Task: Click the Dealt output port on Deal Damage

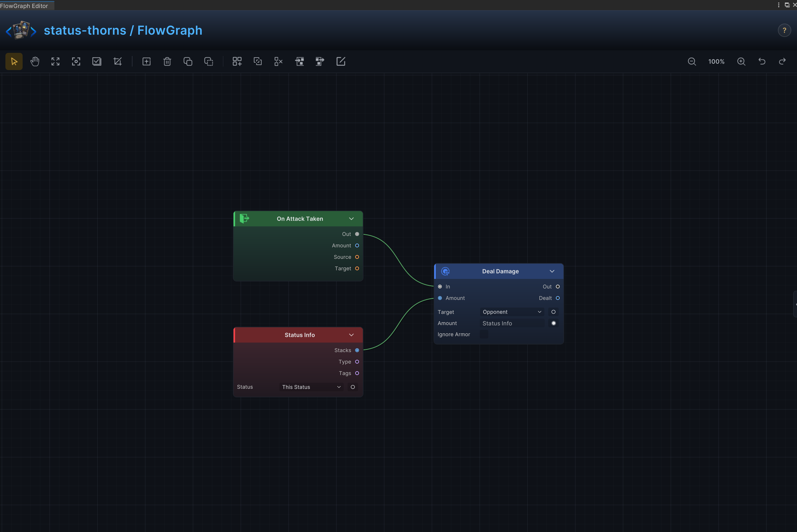Action: click(x=558, y=298)
